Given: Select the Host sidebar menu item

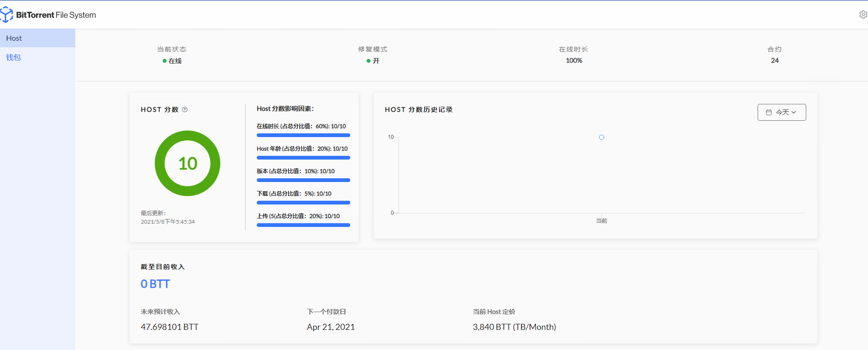Looking at the screenshot, I should click(x=37, y=38).
